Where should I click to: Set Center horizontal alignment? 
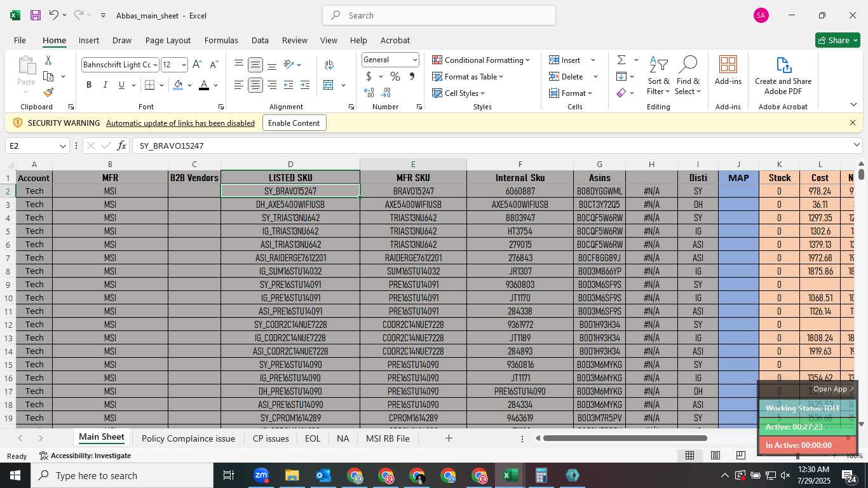click(255, 85)
